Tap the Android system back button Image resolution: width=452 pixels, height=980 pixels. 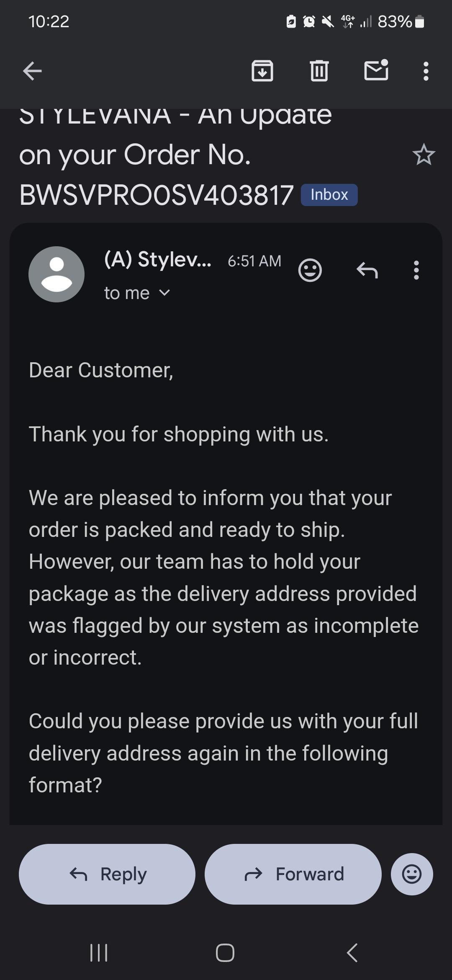pos(352,953)
